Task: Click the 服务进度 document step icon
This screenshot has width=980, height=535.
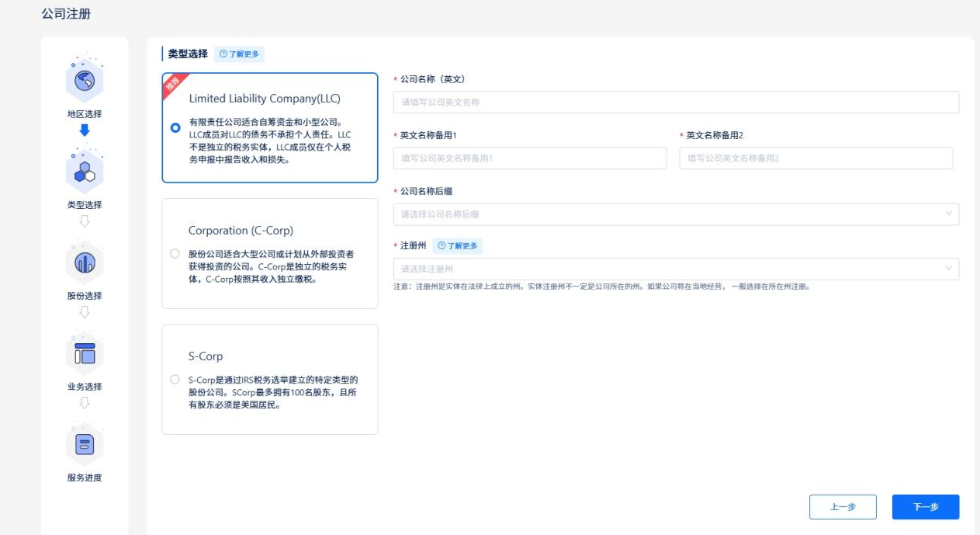Action: [85, 443]
